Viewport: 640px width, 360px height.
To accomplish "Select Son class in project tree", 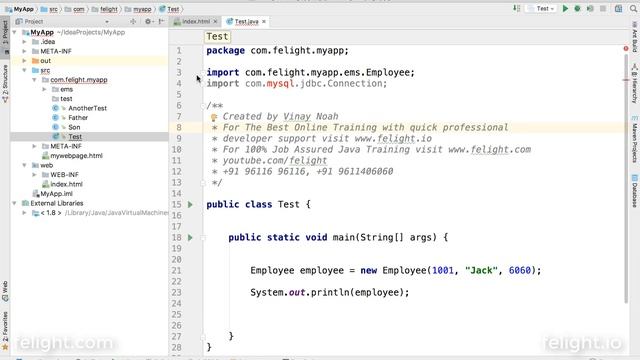I will [74, 127].
